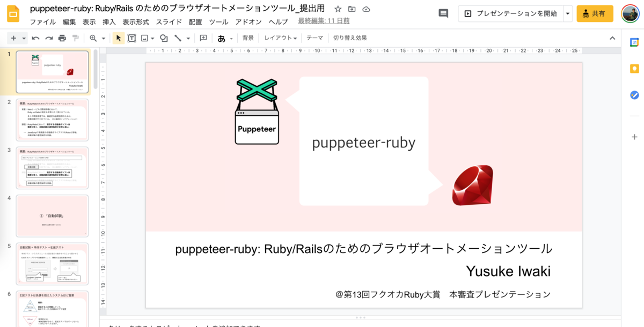Star this presentation
The height and width of the screenshot is (327, 644).
click(338, 9)
